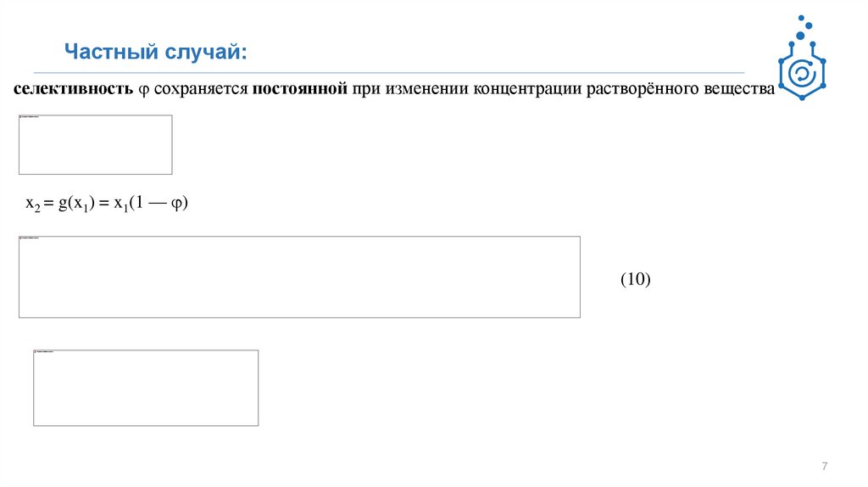Screen dimensions: 868x487
Task: Select the bottom empty image placeholder
Action: pyautogui.click(x=146, y=388)
